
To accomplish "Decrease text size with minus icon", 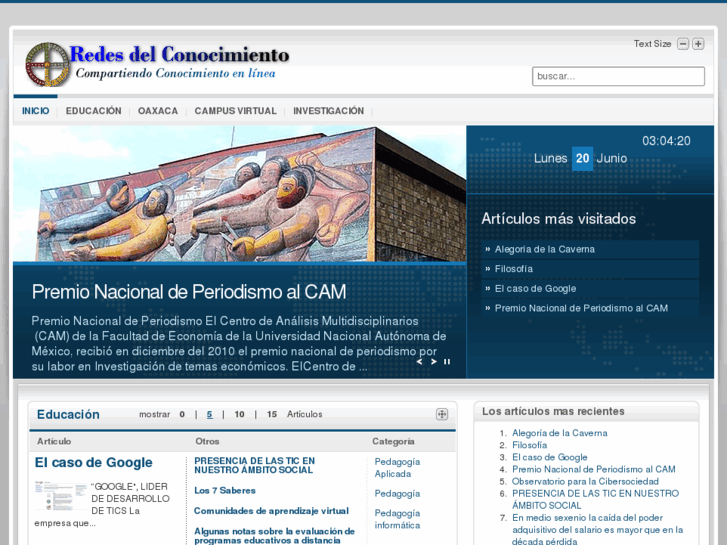I will click(x=682, y=44).
